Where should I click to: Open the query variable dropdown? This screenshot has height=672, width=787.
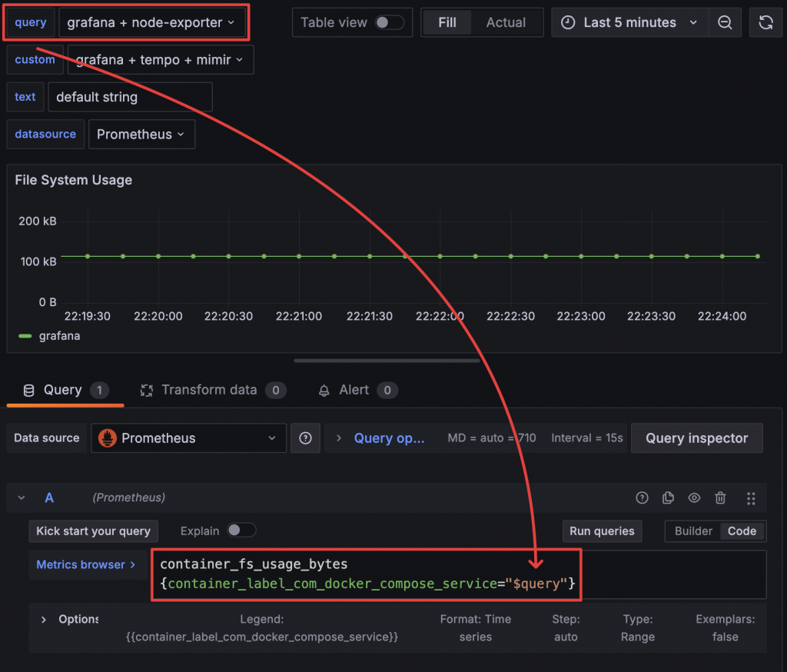pyautogui.click(x=151, y=22)
